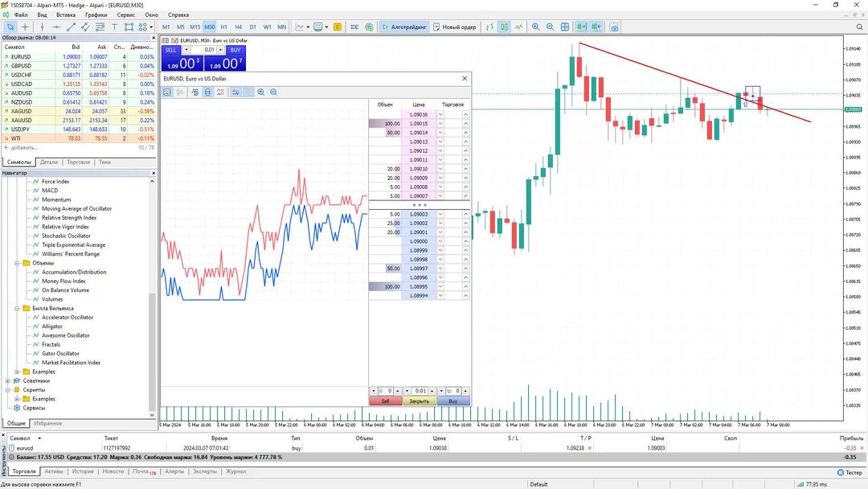
Task: Switch chart to bar chart mode
Action: (x=489, y=27)
